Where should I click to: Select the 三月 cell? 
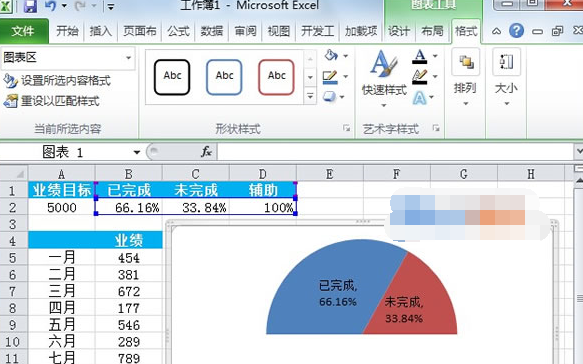pos(62,291)
